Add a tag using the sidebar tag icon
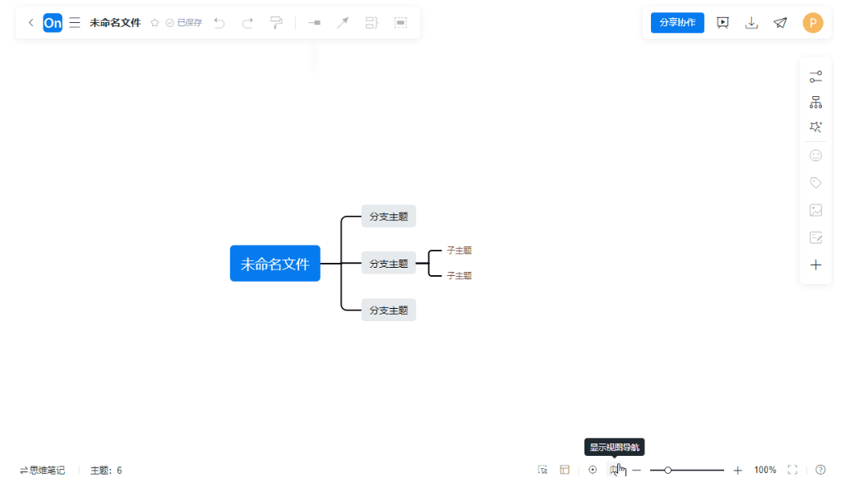 coord(815,182)
